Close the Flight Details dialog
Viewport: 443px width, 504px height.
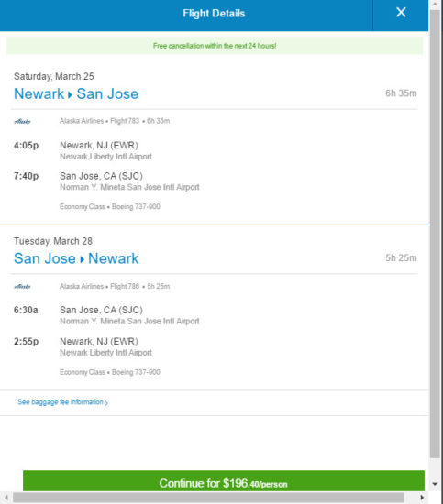[x=401, y=13]
